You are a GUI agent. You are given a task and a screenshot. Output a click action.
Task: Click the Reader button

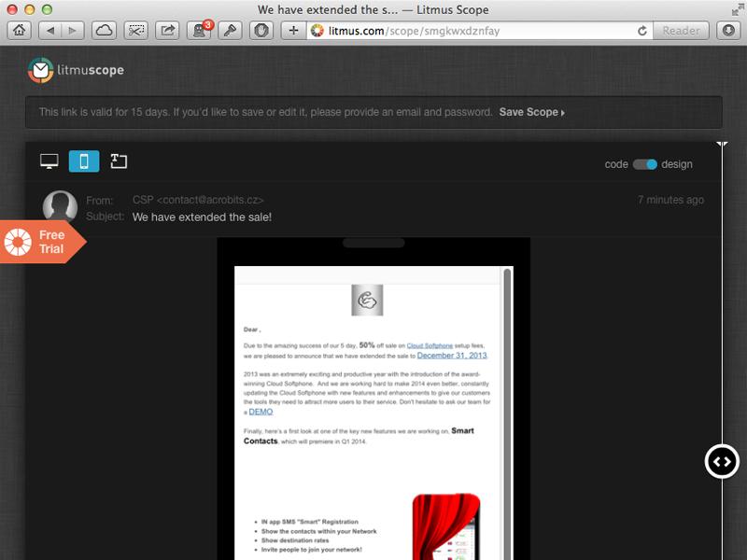[681, 31]
